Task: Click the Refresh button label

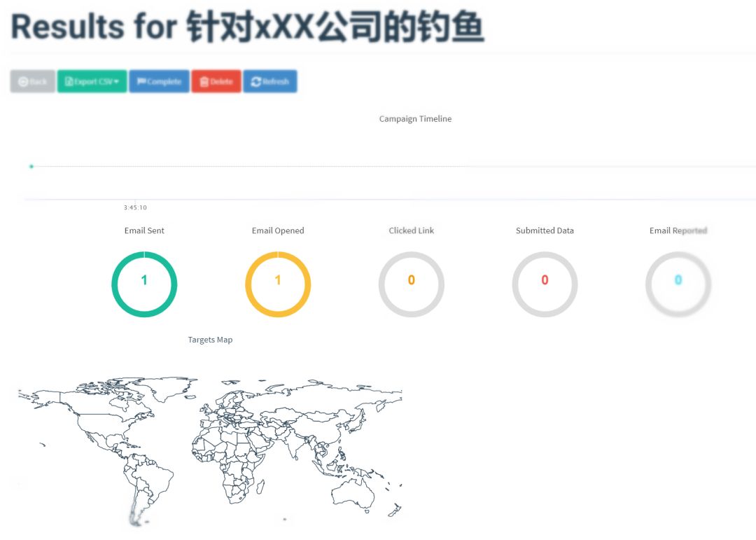Action: [276, 81]
